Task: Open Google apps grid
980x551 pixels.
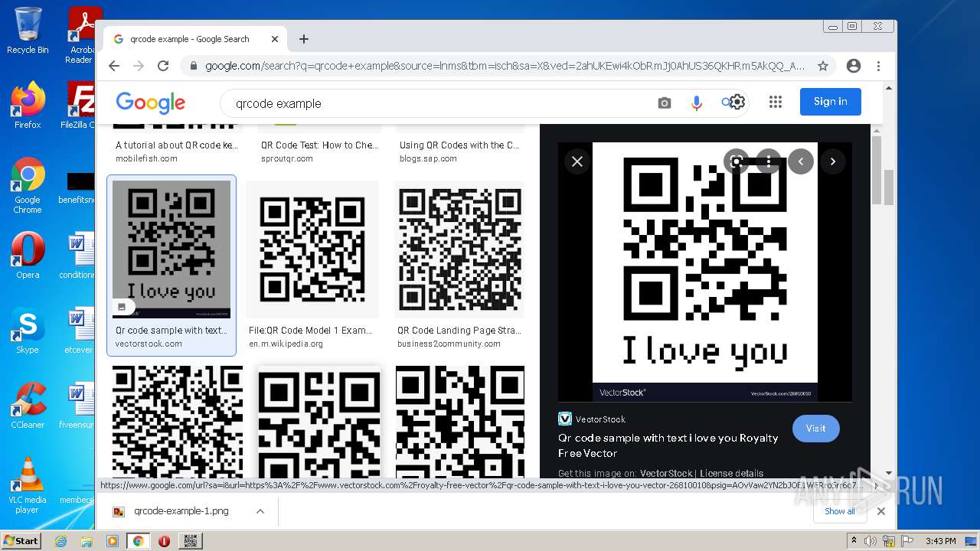Action: 776,102
